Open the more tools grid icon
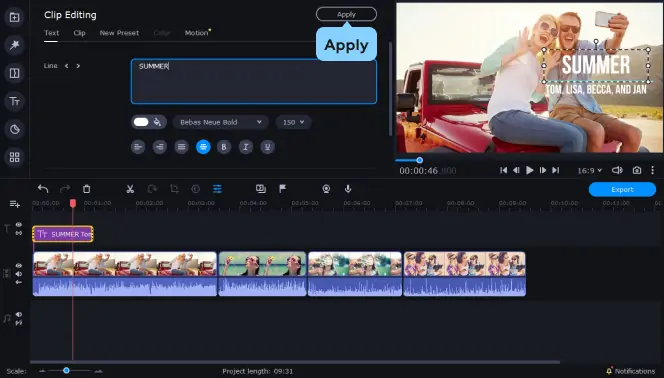 point(14,157)
